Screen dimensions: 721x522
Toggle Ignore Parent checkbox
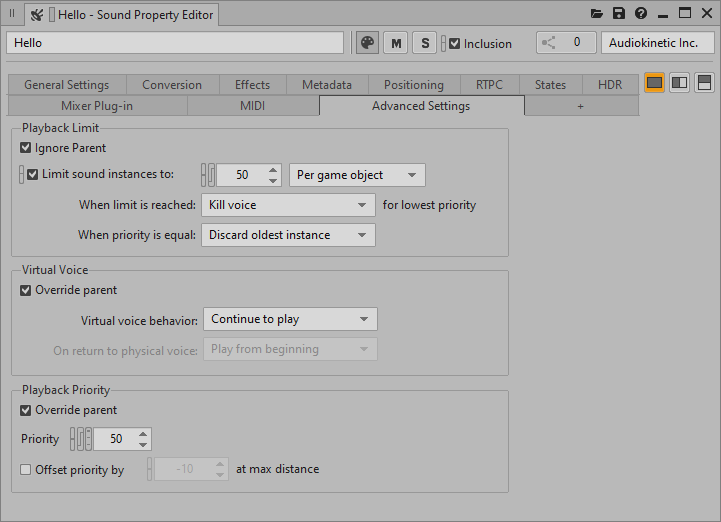[x=26, y=148]
